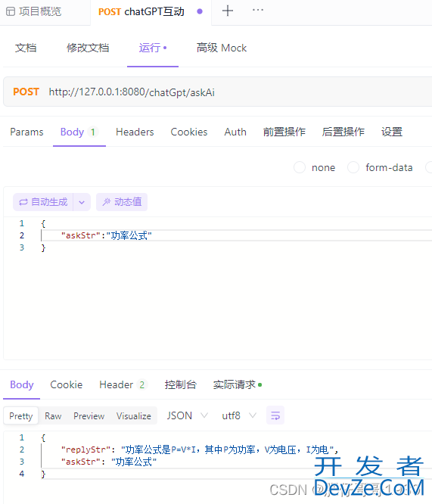This screenshot has width=432, height=504.
Task: Open the response Header tab
Action: click(x=123, y=384)
